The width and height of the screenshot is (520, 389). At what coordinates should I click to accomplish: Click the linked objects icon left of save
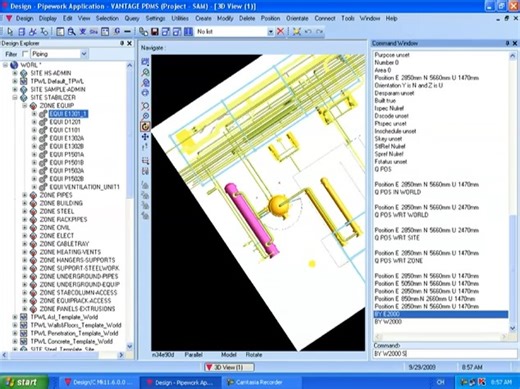(143, 32)
